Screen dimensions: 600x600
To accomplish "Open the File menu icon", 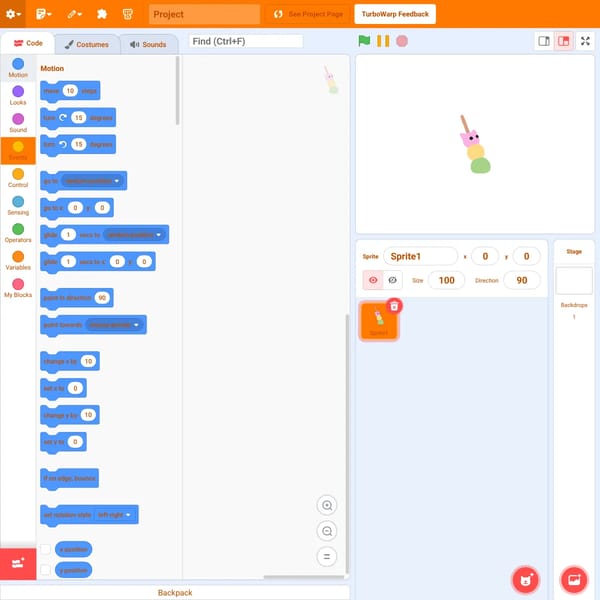I will pos(43,14).
